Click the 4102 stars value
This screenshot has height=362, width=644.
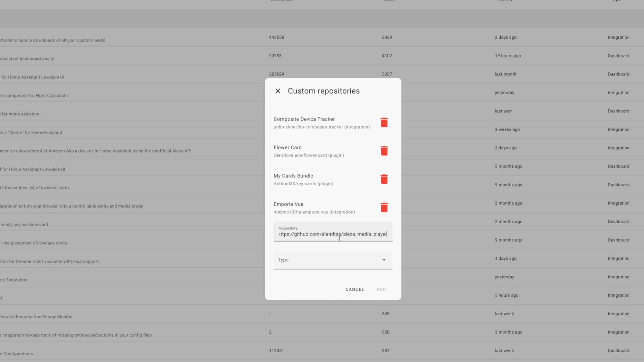click(x=387, y=56)
